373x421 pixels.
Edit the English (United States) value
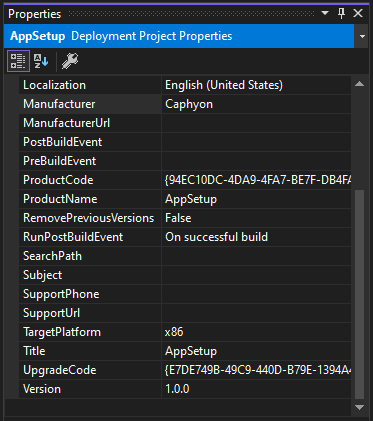256,85
